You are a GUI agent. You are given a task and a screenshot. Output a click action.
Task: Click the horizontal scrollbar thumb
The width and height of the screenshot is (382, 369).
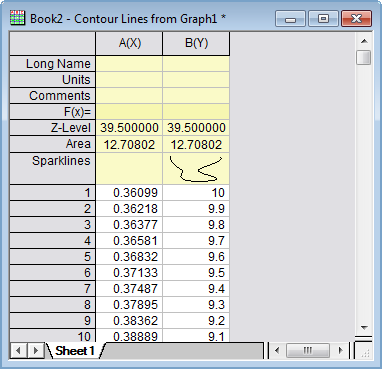pyautogui.click(x=308, y=350)
